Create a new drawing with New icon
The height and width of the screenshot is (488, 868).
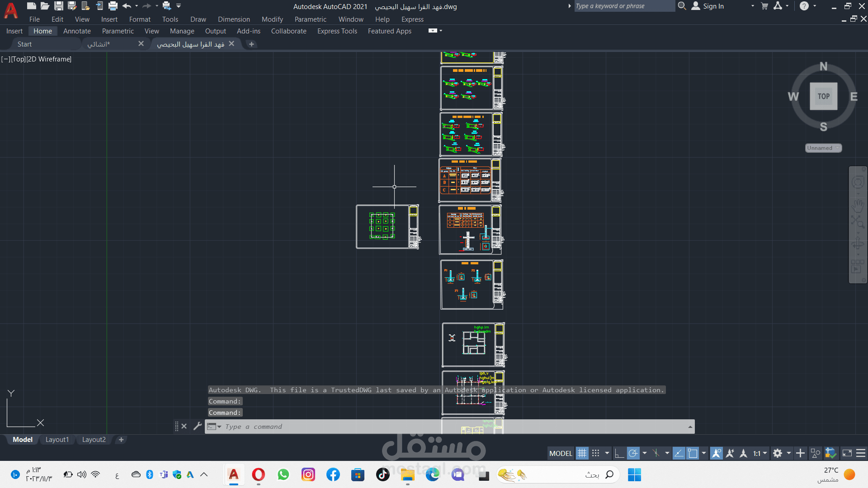click(x=31, y=6)
